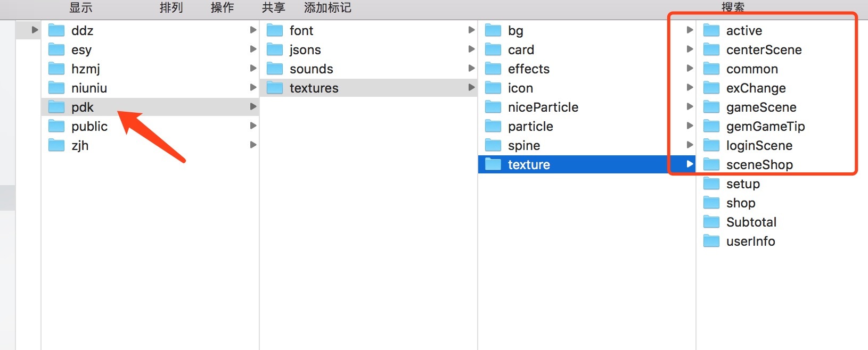Screen dimensions: 868x350
Task: Open the 操作 toolbar item
Action: [222, 7]
